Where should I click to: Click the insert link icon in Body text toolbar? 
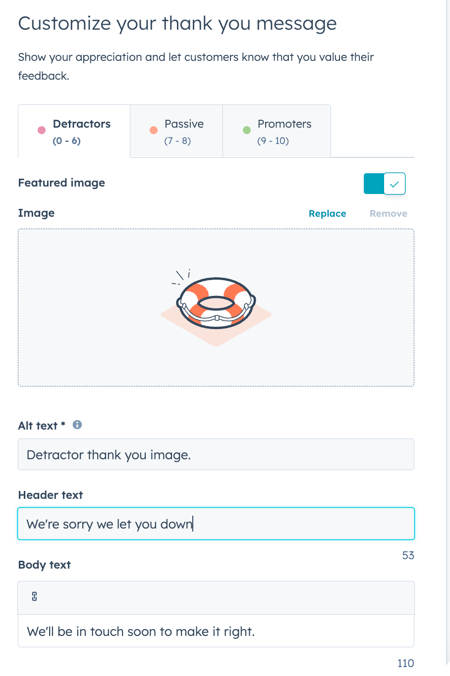tap(34, 597)
